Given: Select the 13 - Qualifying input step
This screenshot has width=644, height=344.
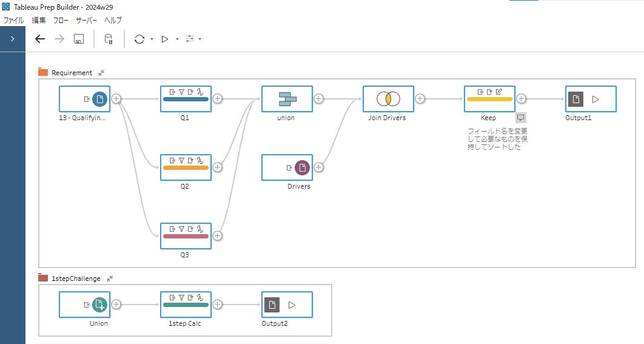Looking at the screenshot, I should click(85, 99).
